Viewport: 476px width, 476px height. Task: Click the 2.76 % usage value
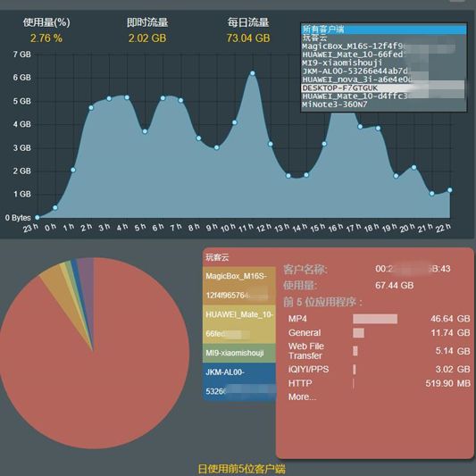(x=46, y=38)
